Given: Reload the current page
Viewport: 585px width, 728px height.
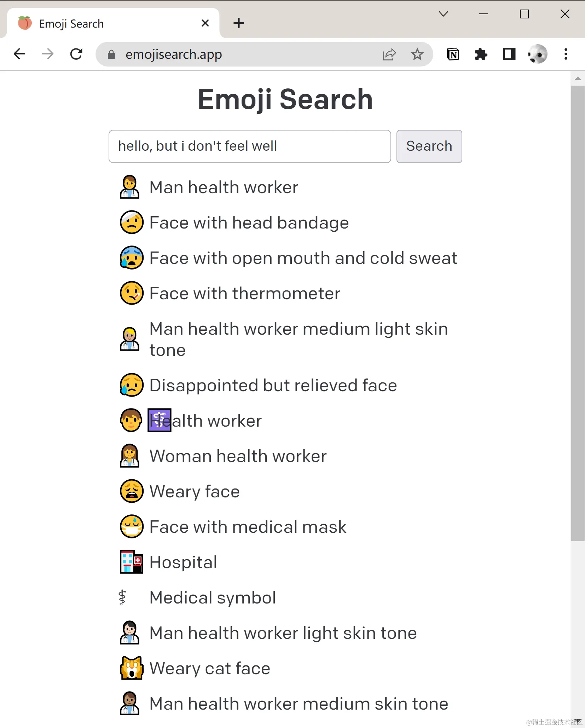Looking at the screenshot, I should pos(76,54).
